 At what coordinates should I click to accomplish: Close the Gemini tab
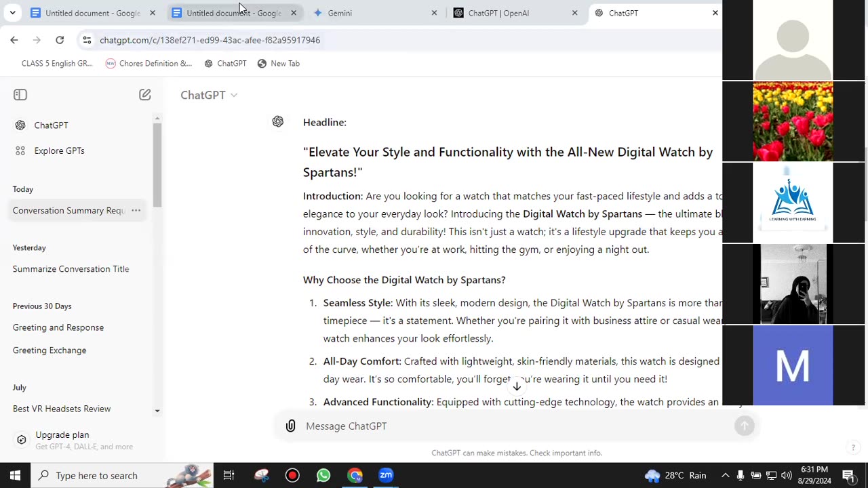(x=434, y=13)
